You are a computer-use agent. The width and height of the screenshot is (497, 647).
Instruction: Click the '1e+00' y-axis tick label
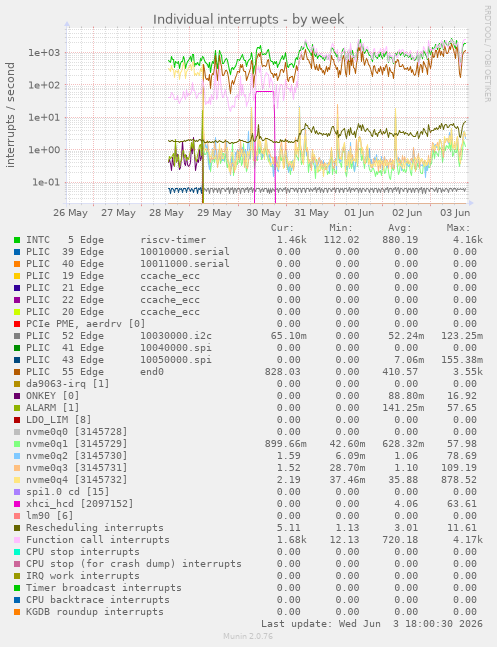click(x=44, y=150)
